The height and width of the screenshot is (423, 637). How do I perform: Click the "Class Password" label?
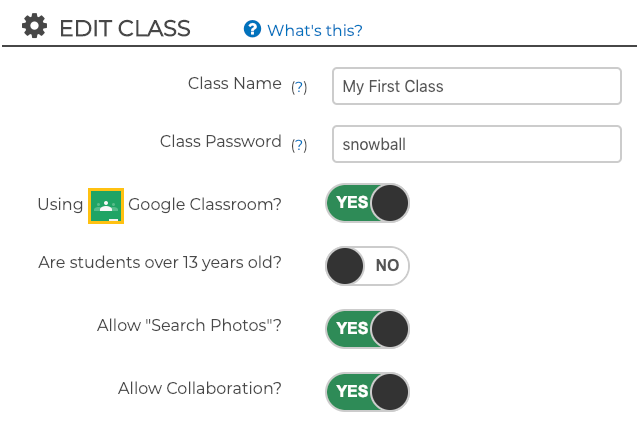click(x=220, y=142)
